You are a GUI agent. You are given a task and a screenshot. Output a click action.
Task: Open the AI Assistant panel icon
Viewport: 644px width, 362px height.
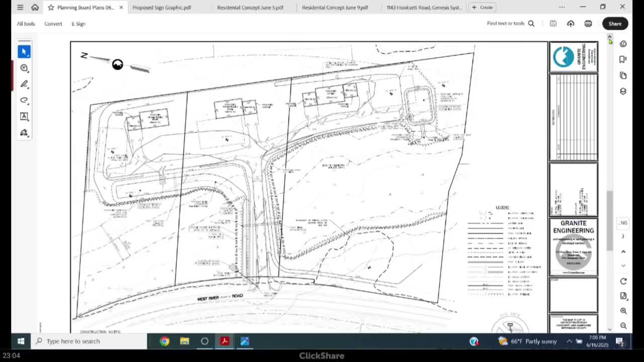pos(623,44)
